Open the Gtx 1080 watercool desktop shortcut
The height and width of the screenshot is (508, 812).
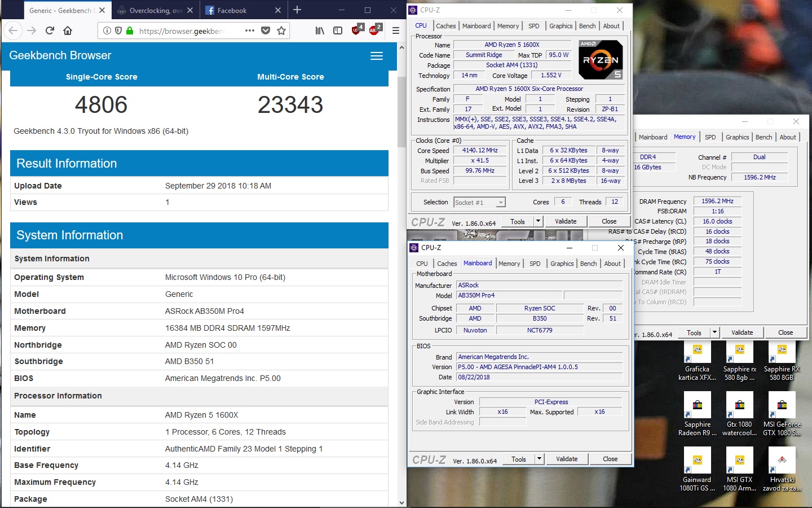coord(740,415)
